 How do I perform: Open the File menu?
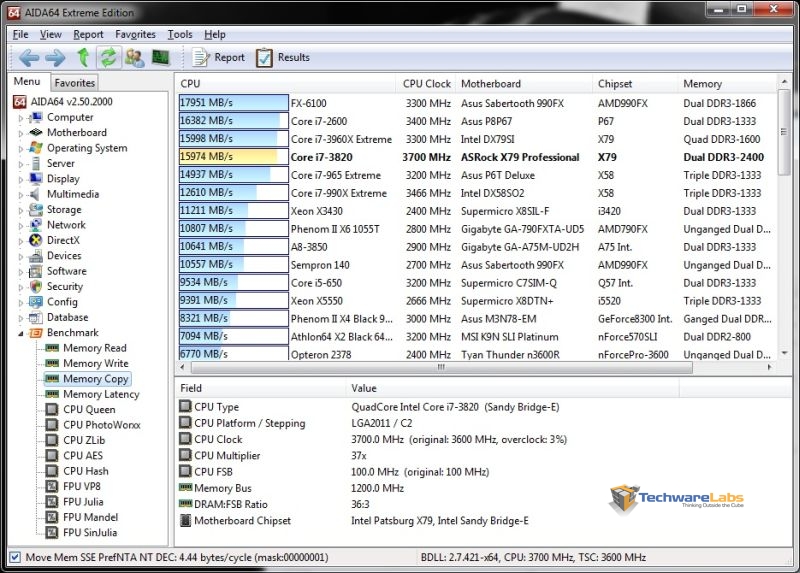pyautogui.click(x=20, y=34)
